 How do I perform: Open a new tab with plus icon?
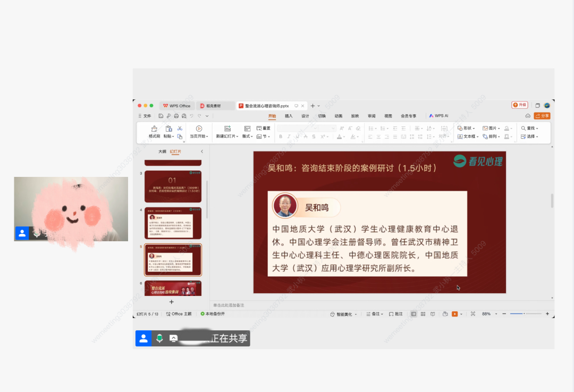(313, 106)
